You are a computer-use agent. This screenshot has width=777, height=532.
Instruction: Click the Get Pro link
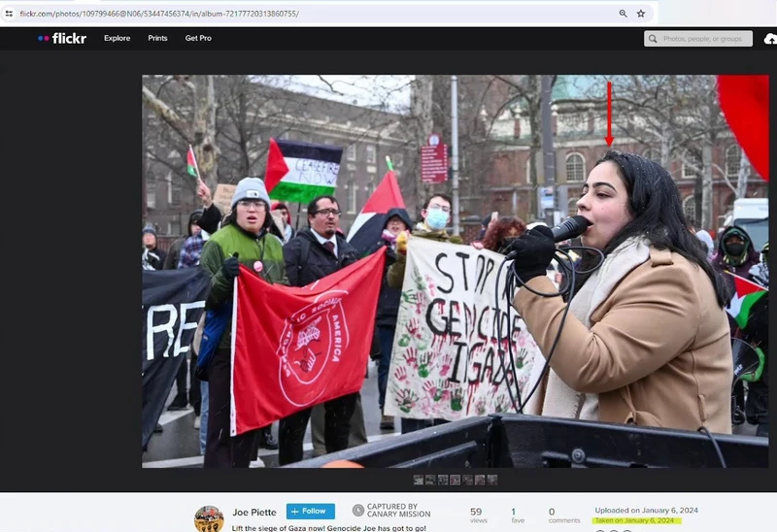tap(198, 38)
